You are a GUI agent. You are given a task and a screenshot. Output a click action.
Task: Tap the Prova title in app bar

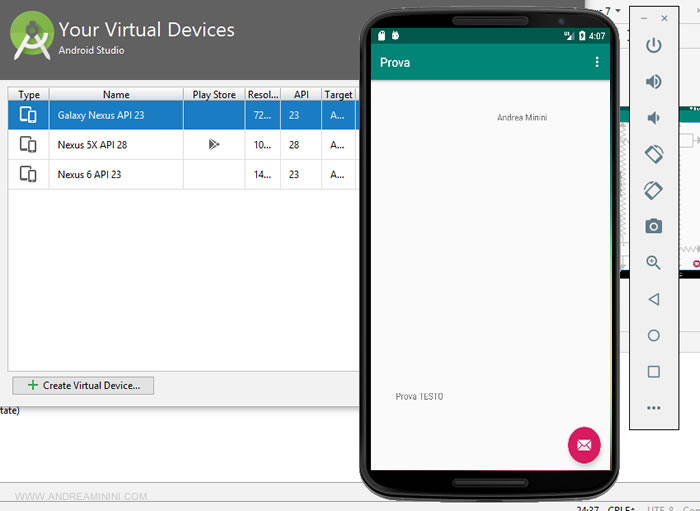tap(395, 62)
